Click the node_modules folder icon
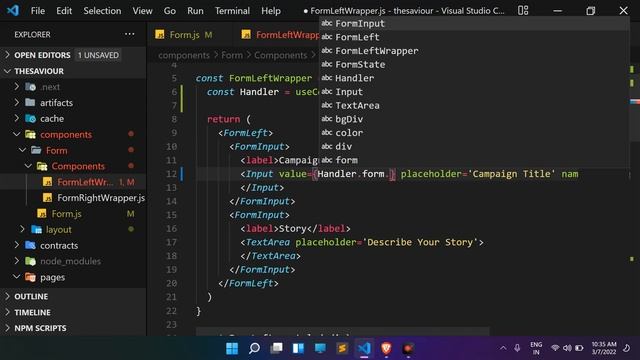640x360 pixels. coord(30,261)
